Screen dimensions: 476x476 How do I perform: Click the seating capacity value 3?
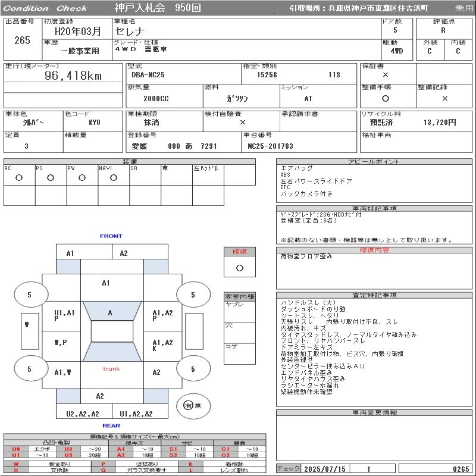point(26,146)
